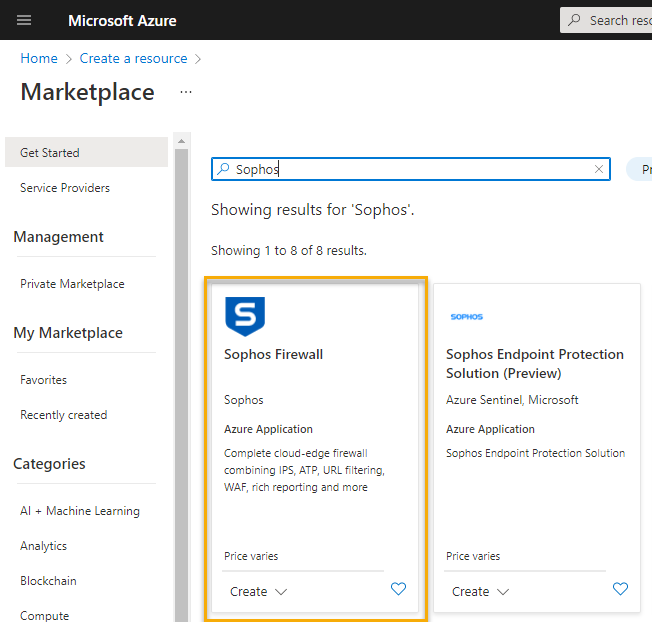652x622 pixels.
Task: Go to Home breadcrumb
Action: (39, 58)
